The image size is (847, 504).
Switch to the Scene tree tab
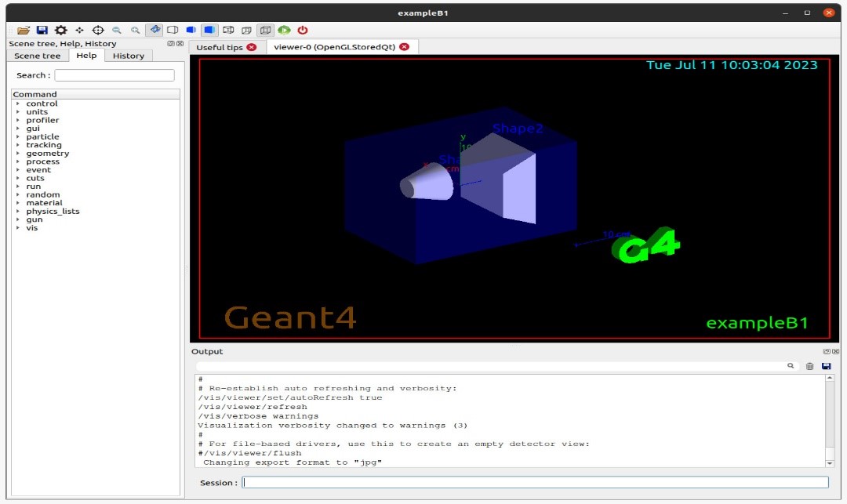pos(38,56)
